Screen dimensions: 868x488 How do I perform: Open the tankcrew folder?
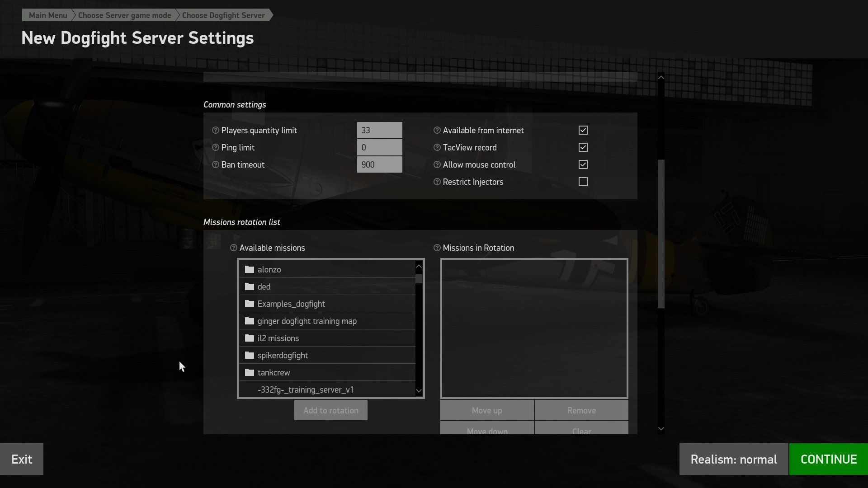click(327, 372)
